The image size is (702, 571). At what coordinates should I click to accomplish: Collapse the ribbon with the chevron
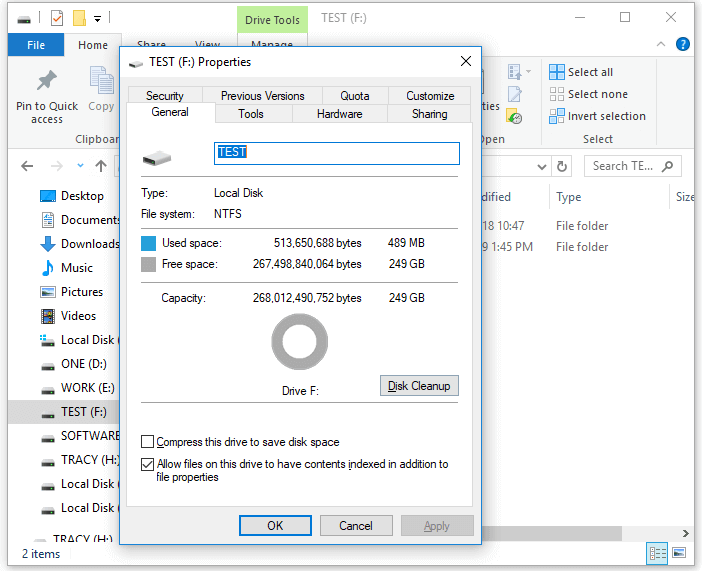point(663,44)
